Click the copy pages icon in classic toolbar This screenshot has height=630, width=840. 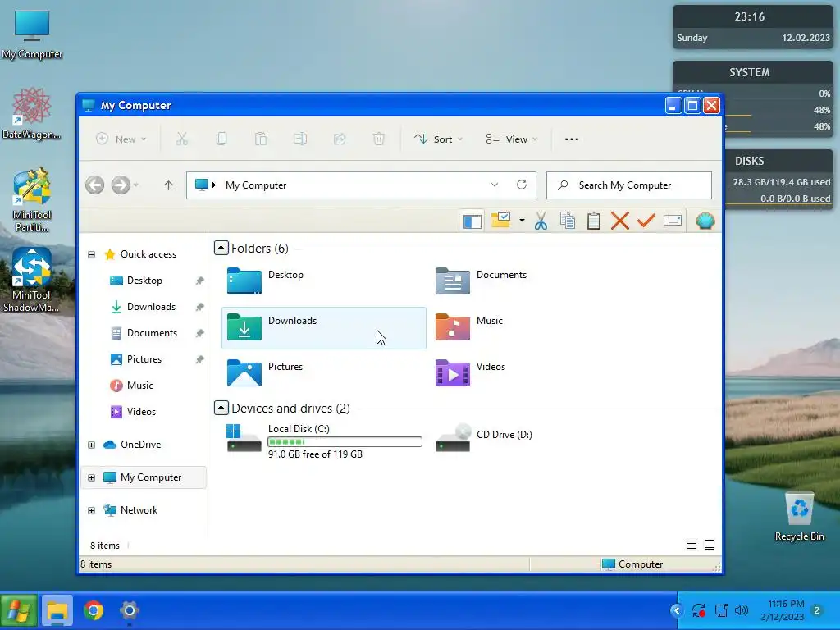click(x=568, y=221)
